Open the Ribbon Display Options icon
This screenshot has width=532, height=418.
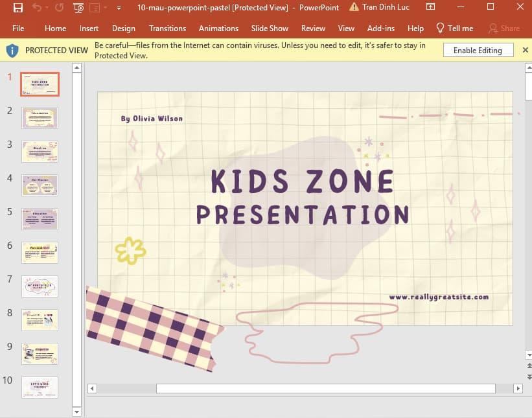(x=431, y=8)
